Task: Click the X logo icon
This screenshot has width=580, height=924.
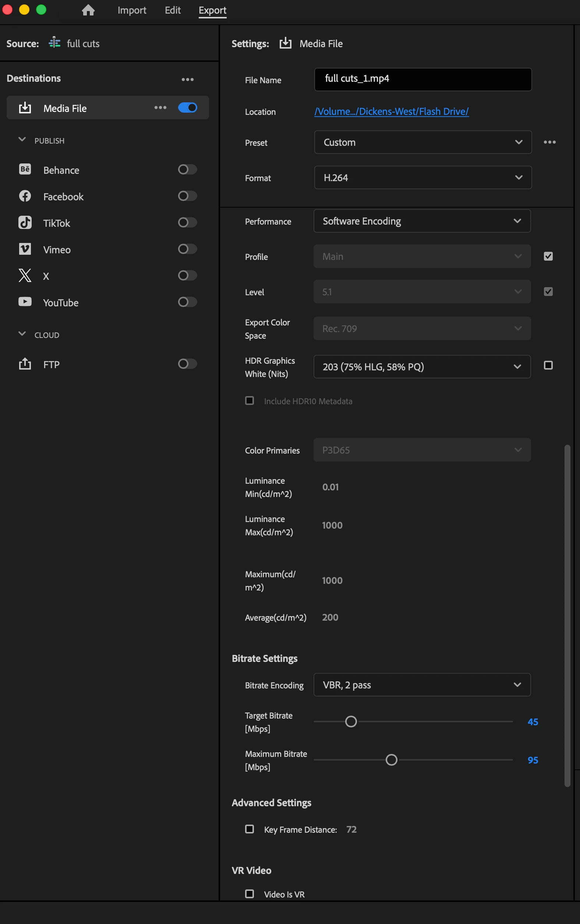Action: click(25, 275)
